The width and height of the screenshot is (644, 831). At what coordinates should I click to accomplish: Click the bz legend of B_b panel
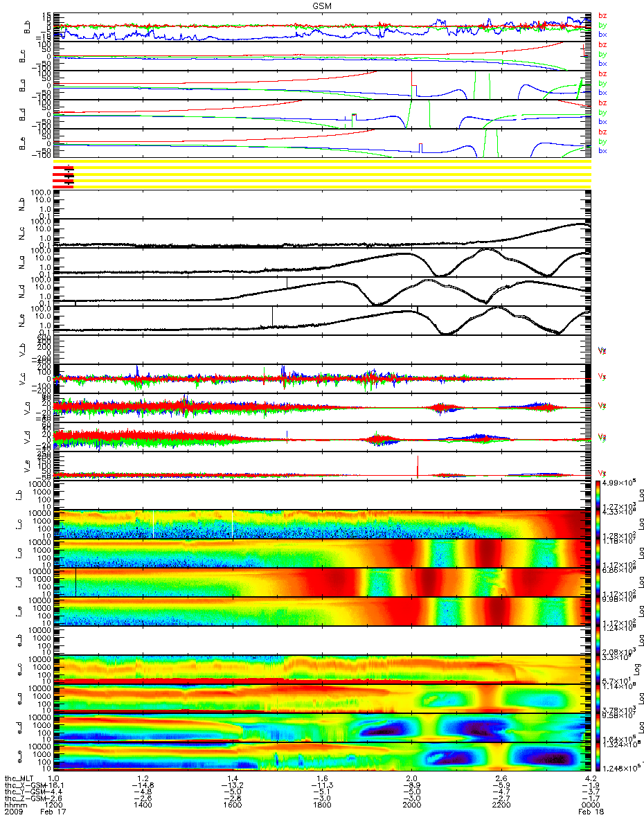pyautogui.click(x=602, y=15)
